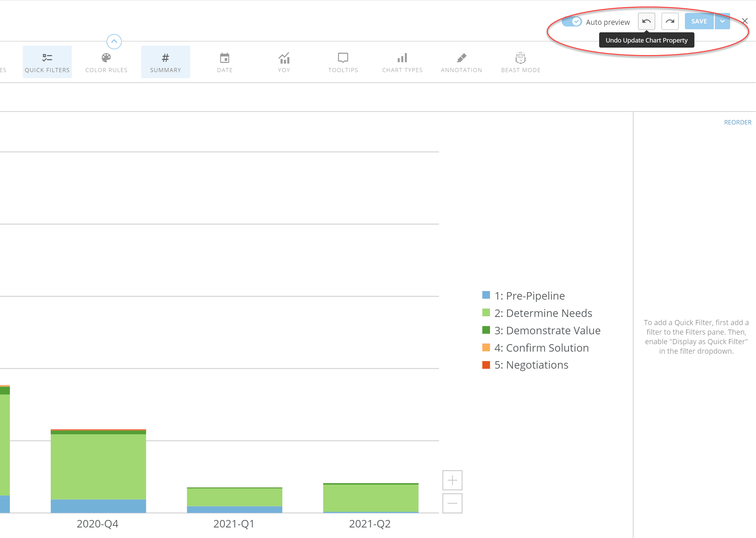The width and height of the screenshot is (756, 538).
Task: Click the 2020-Q4 light green bar segment
Action: 98,466
